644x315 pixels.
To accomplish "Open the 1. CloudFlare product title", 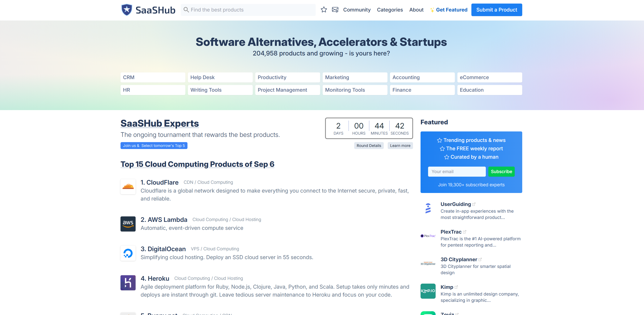I will (159, 182).
